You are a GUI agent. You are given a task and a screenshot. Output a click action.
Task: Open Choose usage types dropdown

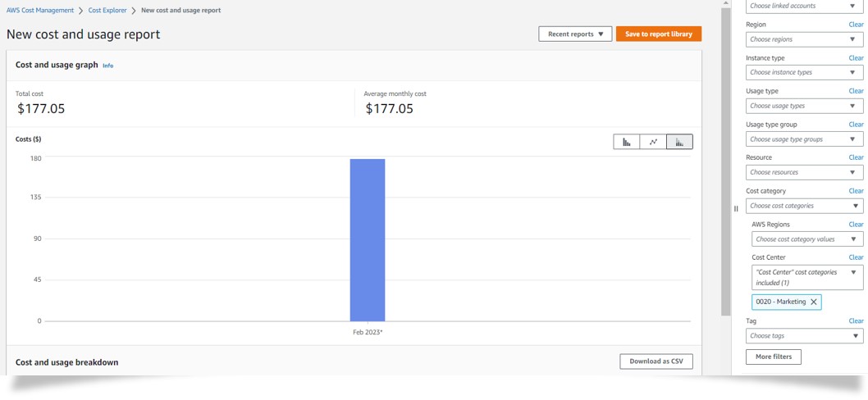click(x=804, y=106)
